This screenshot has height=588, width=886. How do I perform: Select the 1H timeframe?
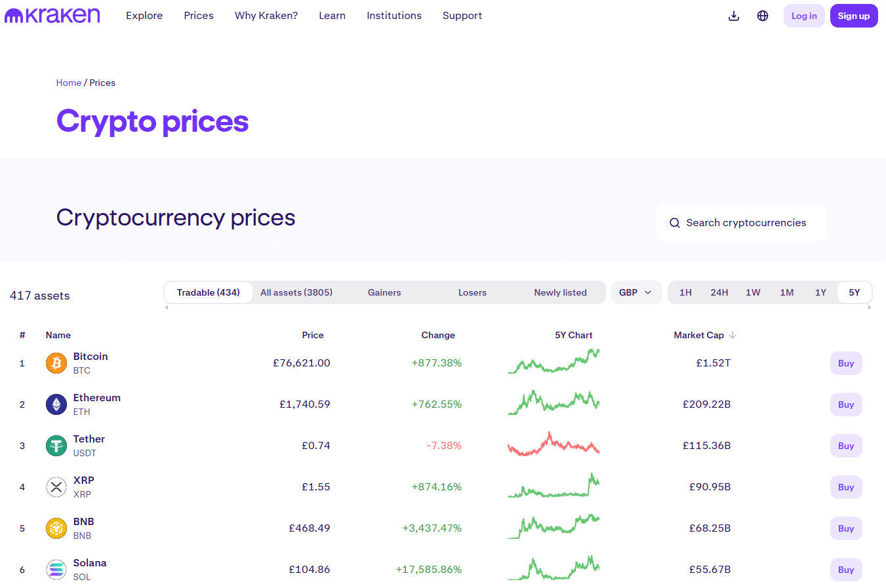tap(685, 292)
